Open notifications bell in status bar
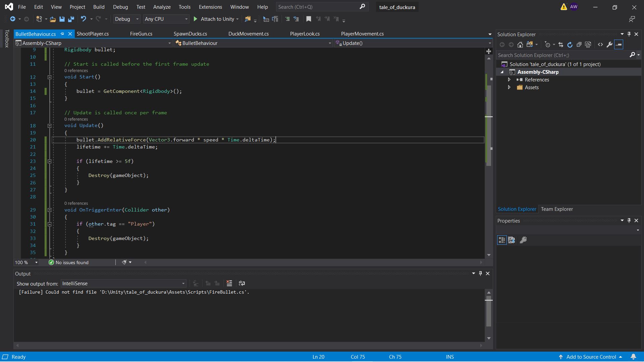The image size is (644, 362). [x=633, y=357]
